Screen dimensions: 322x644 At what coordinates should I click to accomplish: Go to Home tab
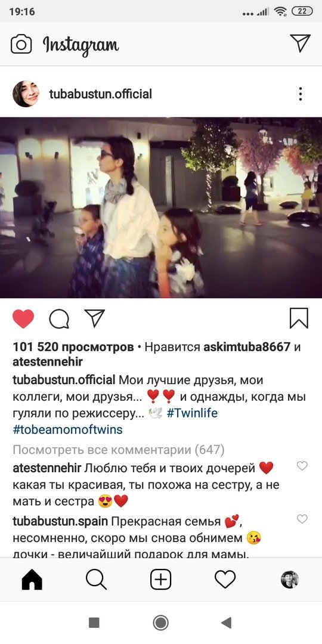pyautogui.click(x=32, y=580)
